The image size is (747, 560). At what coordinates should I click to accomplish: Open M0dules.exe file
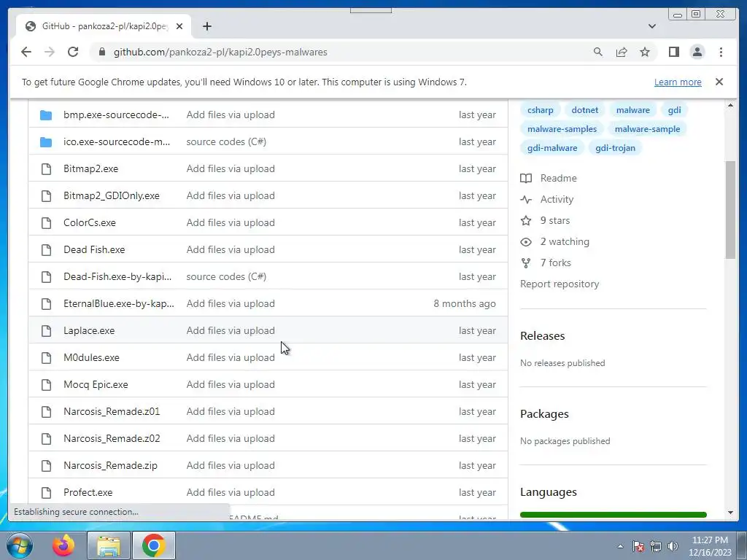tap(91, 357)
